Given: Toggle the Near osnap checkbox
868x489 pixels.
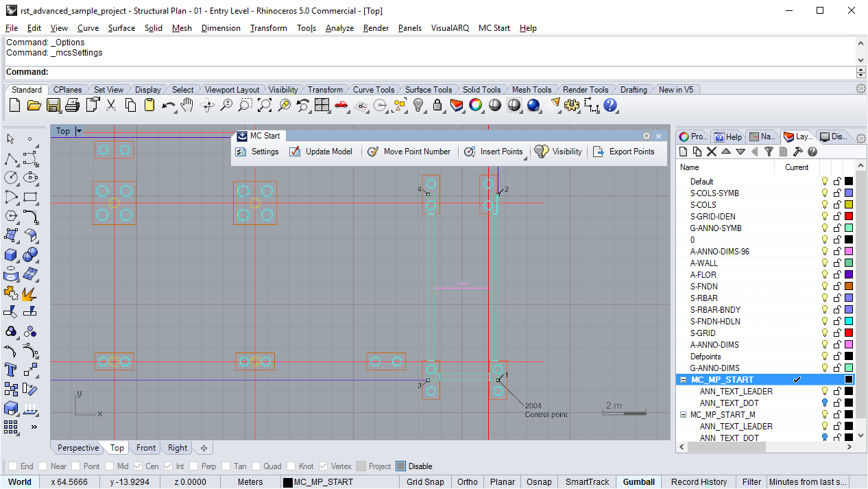Looking at the screenshot, I should (x=43, y=466).
